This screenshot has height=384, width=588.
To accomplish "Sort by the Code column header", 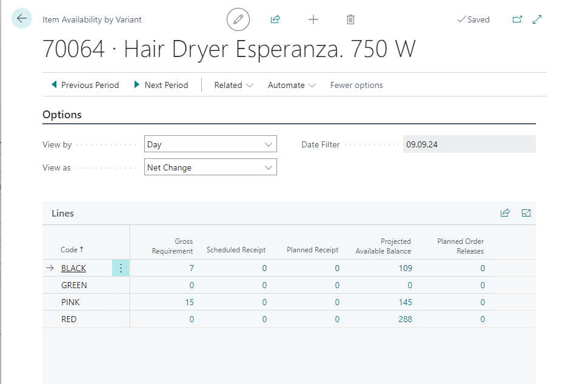I will click(x=72, y=249).
